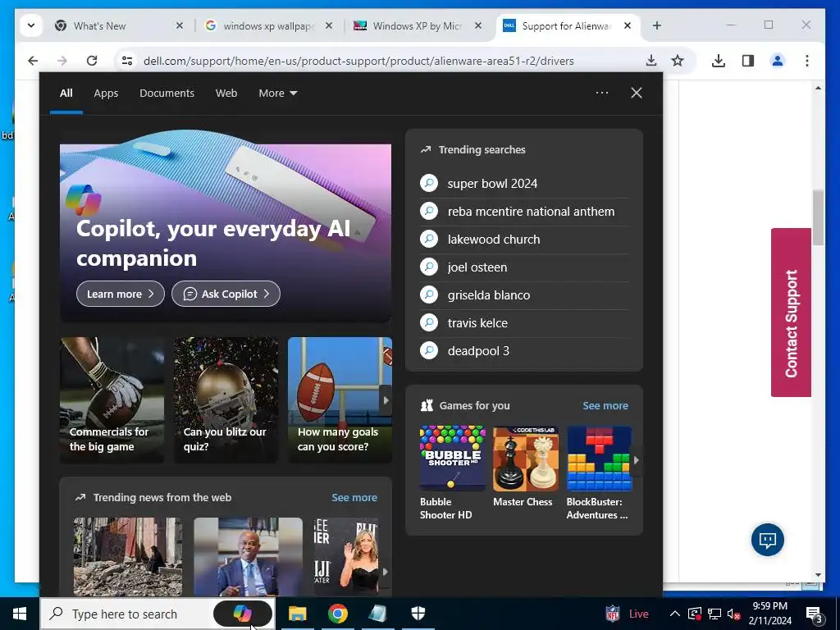This screenshot has width=840, height=630.
Task: Click See more for Games for you
Action: coord(605,405)
